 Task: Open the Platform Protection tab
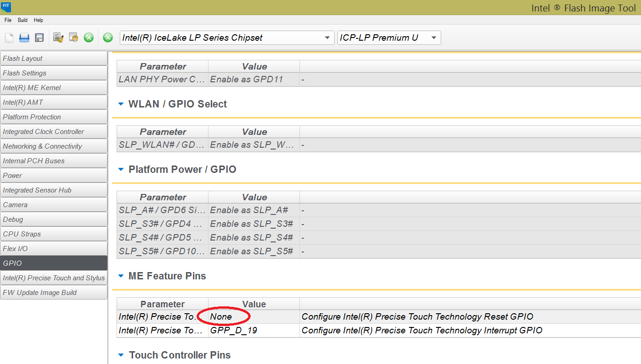(x=54, y=117)
